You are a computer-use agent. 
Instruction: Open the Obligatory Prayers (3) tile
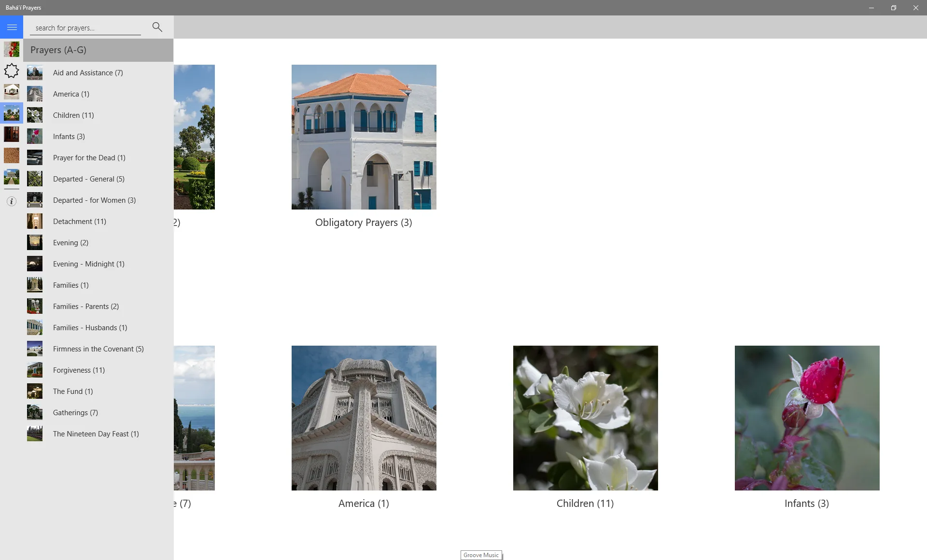pos(364,147)
